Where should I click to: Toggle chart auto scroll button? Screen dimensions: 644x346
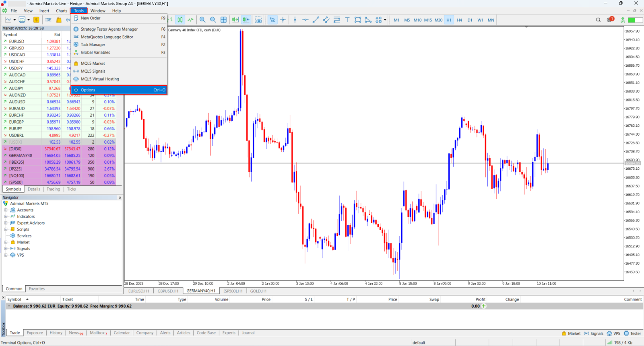pos(235,20)
